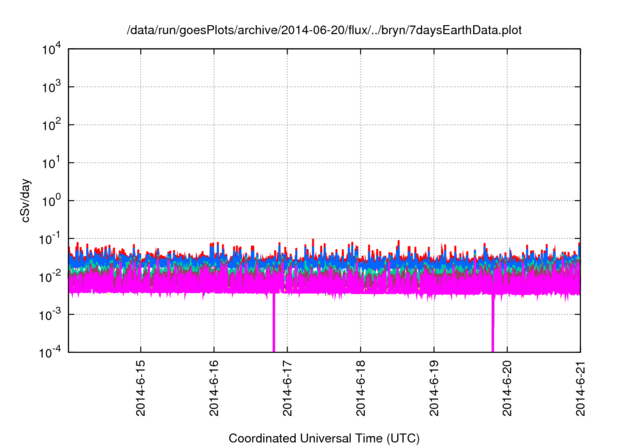Click the plot title file path
This screenshot has width=640, height=448.
(324, 30)
